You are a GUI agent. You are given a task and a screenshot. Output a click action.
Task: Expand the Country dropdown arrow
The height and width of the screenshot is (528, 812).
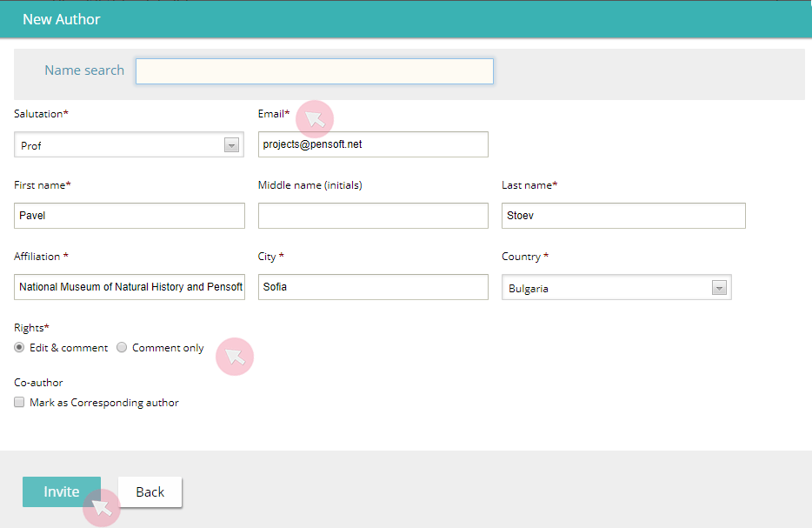click(x=719, y=288)
